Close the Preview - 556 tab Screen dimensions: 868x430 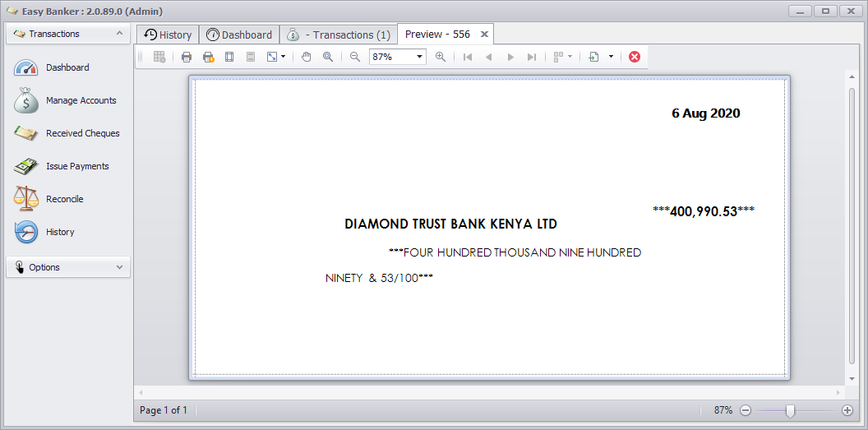484,35
